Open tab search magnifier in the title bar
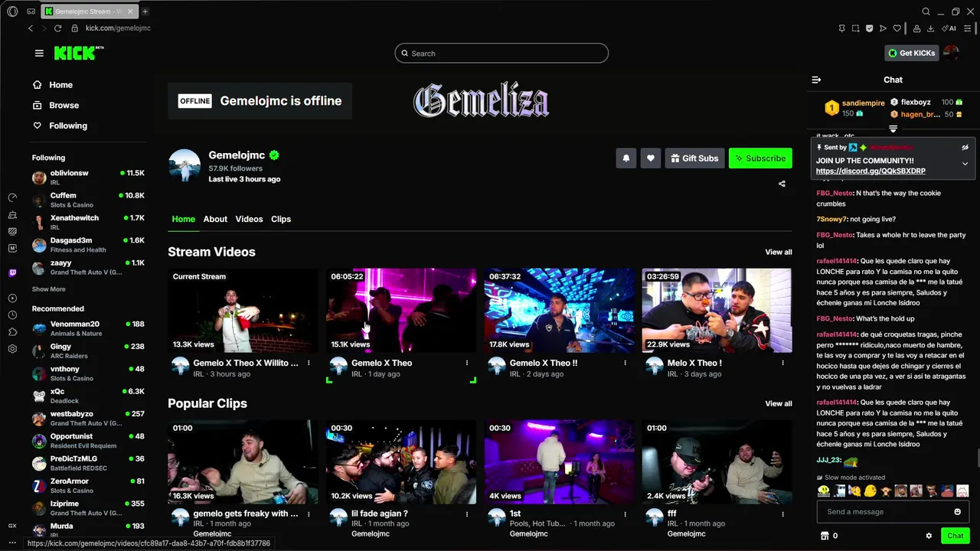 click(926, 11)
